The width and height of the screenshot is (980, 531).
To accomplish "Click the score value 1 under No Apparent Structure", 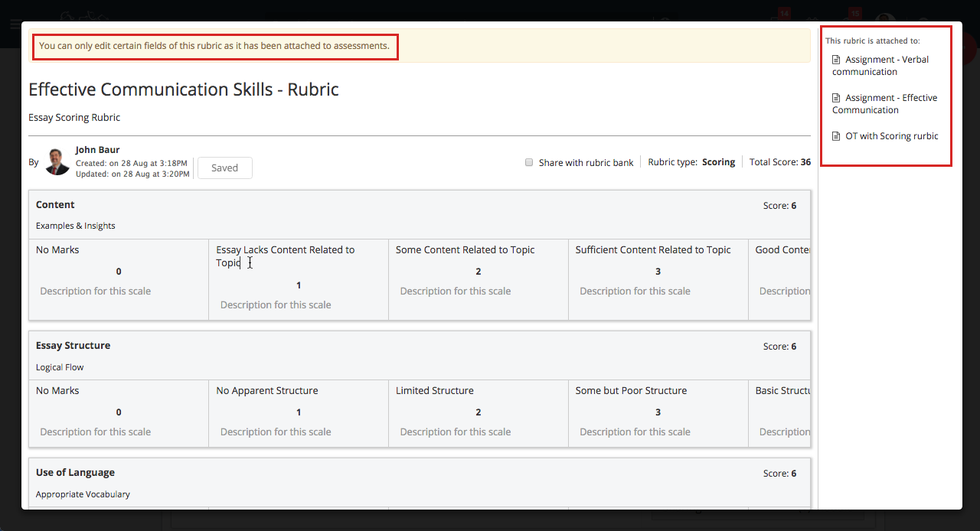I will tap(299, 412).
